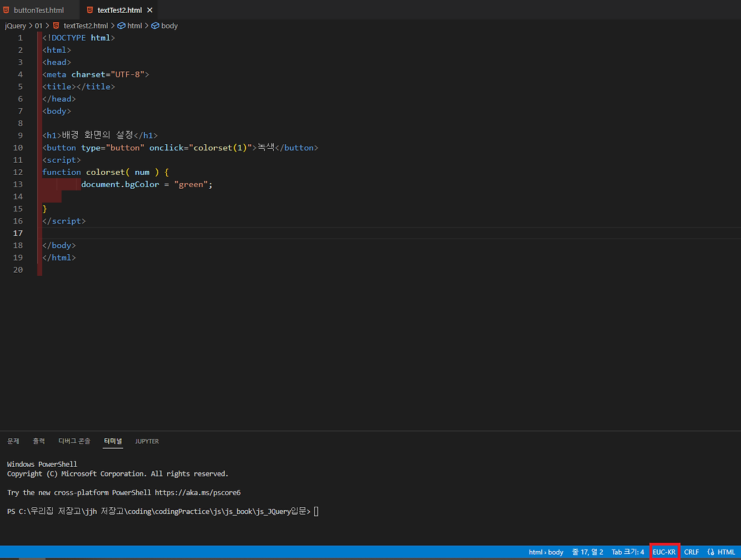Click the file icon beside textTest2.html in breadcrumb
Image resolution: width=741 pixels, height=560 pixels.
pyautogui.click(x=56, y=25)
